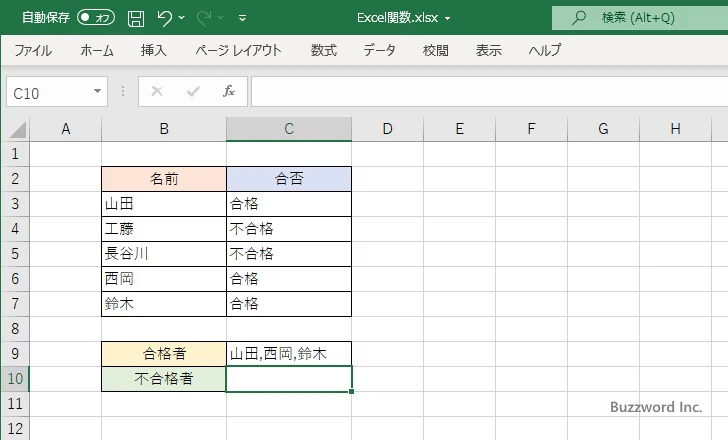Select row 10 header
Image resolution: width=728 pixels, height=440 pixels.
pos(15,379)
